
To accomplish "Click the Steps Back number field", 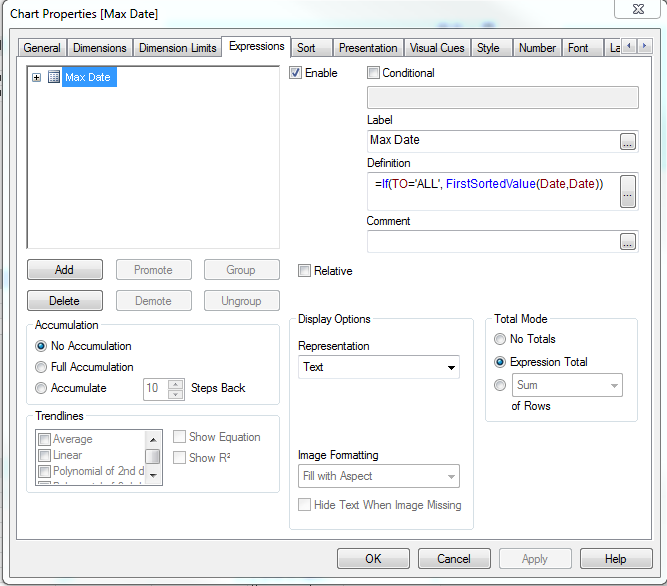I will 155,389.
